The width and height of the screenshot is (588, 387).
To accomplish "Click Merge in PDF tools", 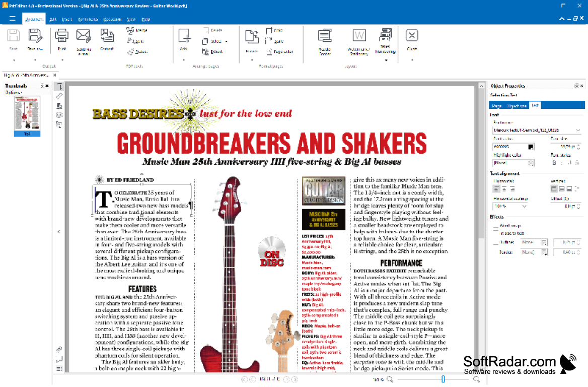I will coord(137,30).
